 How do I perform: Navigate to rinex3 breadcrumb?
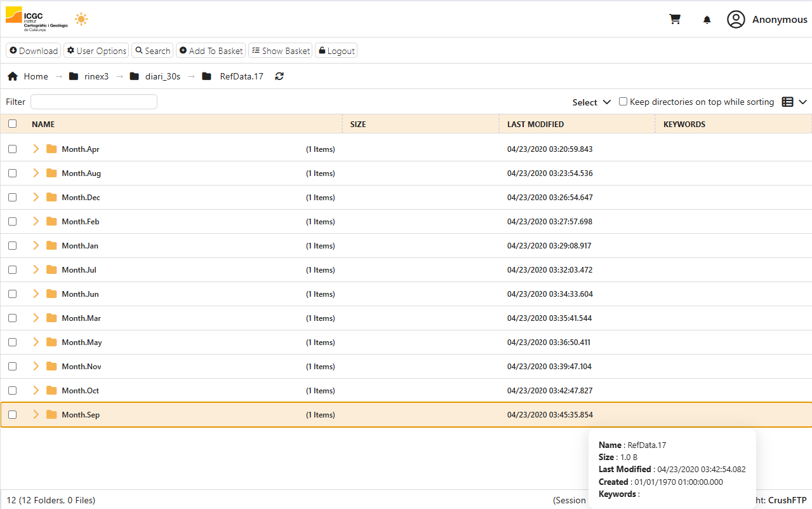(96, 76)
